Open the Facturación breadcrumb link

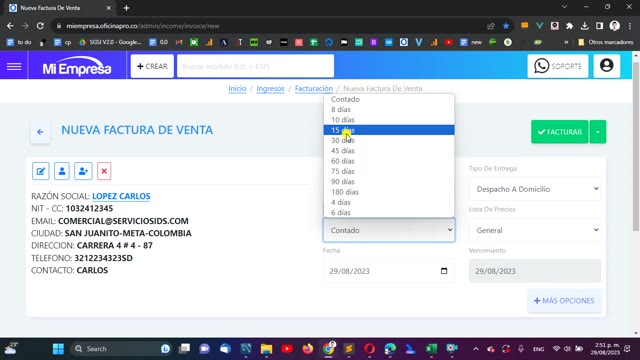314,89
